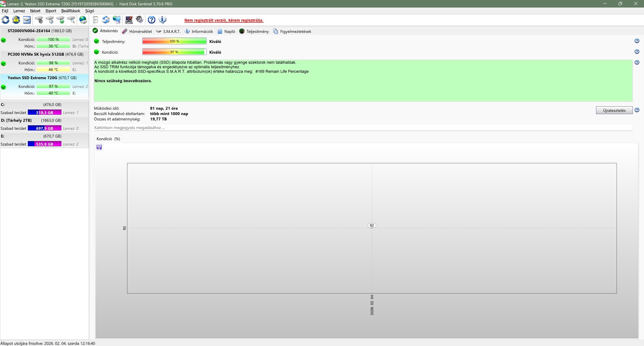This screenshot has height=346, width=644.
Task: Open Help question mark toolbar icon
Action: click(152, 20)
